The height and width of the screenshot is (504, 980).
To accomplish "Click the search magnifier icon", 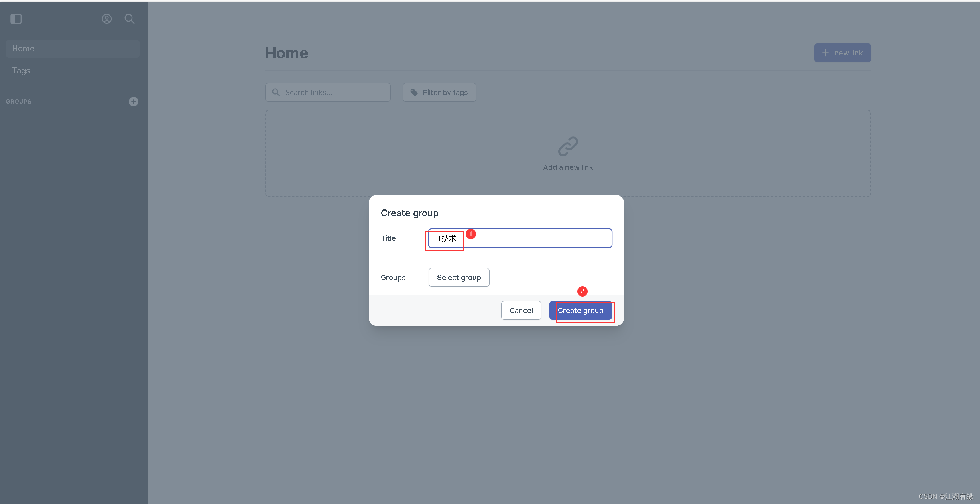I will pos(129,18).
